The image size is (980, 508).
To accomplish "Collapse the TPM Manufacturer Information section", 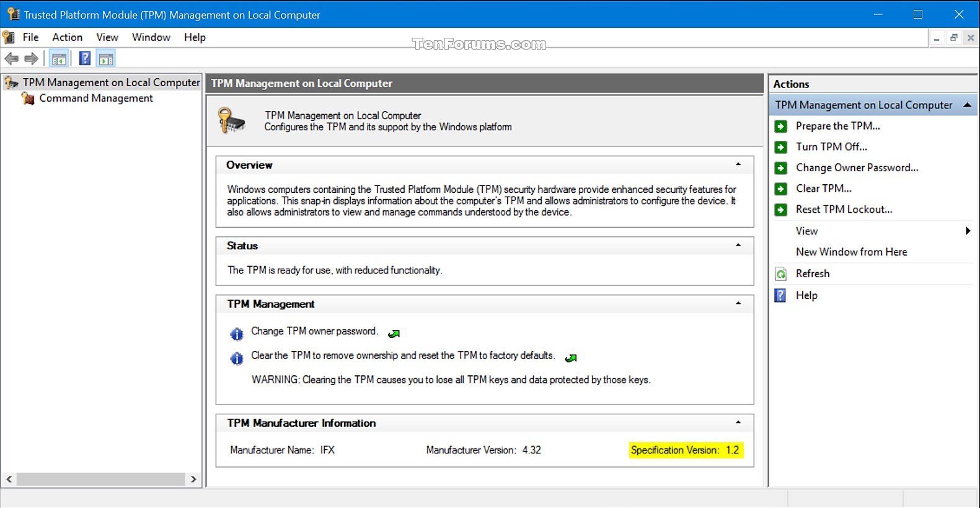I will 738,422.
